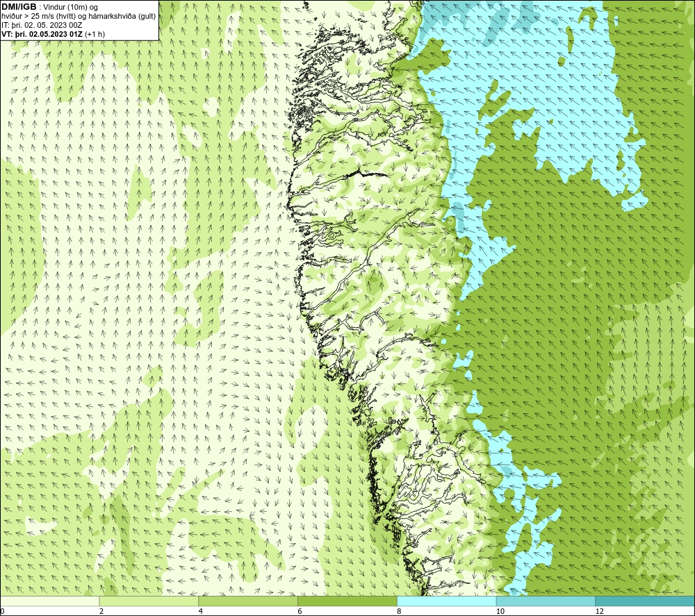The image size is (695, 616).
Task: Click the 'IT: þri. 02. 05. 2023 00Z' line
Action: click(42, 25)
